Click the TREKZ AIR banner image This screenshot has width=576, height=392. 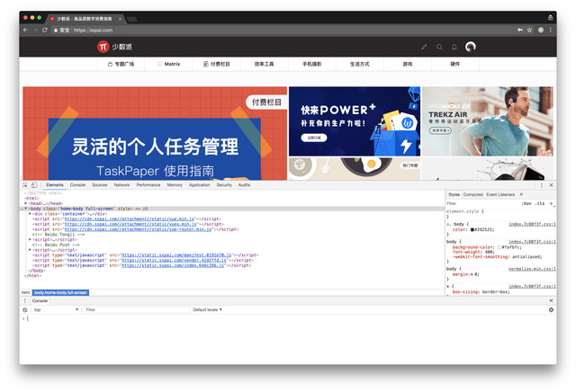point(488,121)
